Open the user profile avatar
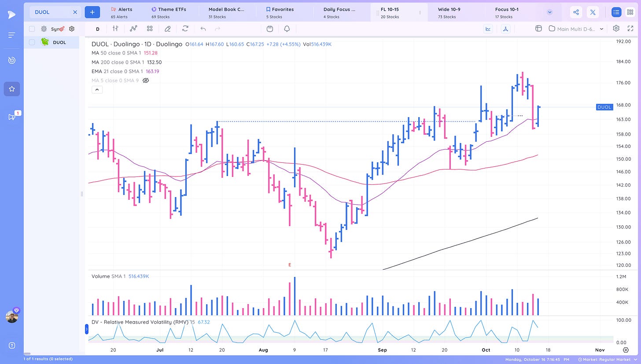 click(12, 316)
